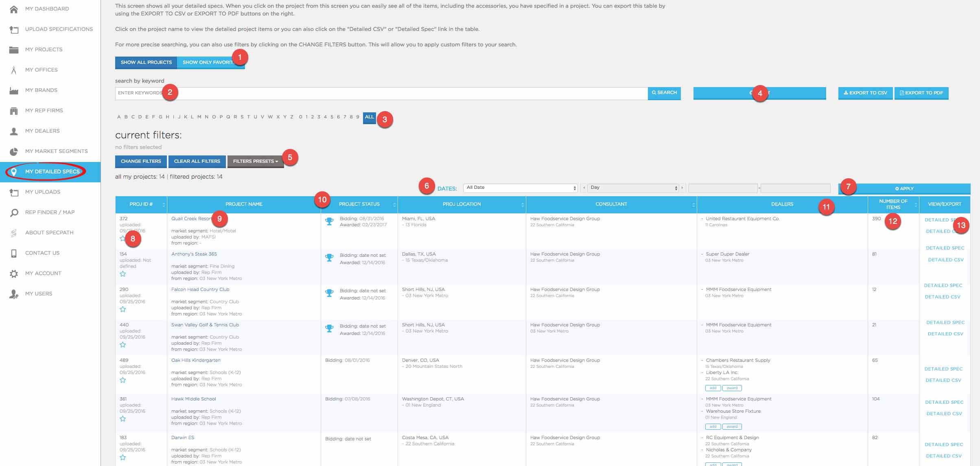Favorite project 154 with its star
Image resolution: width=980 pixels, height=466 pixels.
tap(123, 274)
